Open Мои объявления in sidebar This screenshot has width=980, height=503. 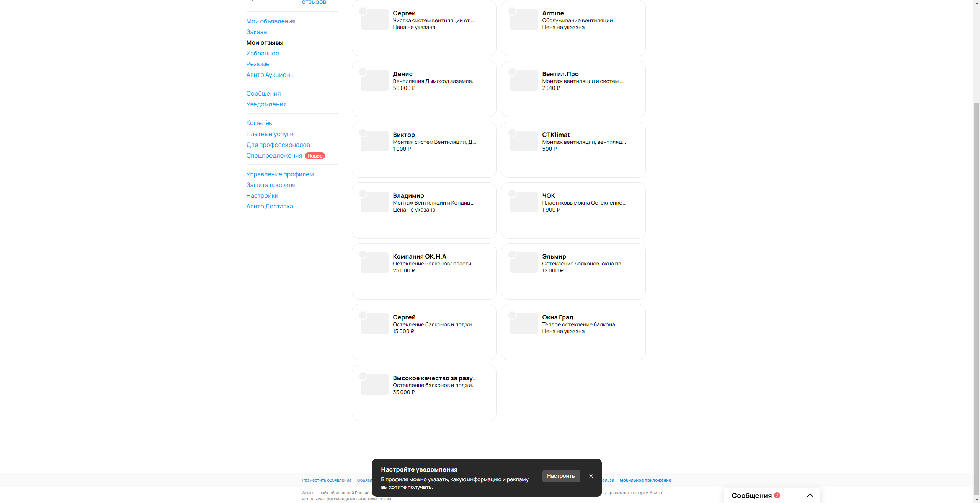(x=271, y=21)
